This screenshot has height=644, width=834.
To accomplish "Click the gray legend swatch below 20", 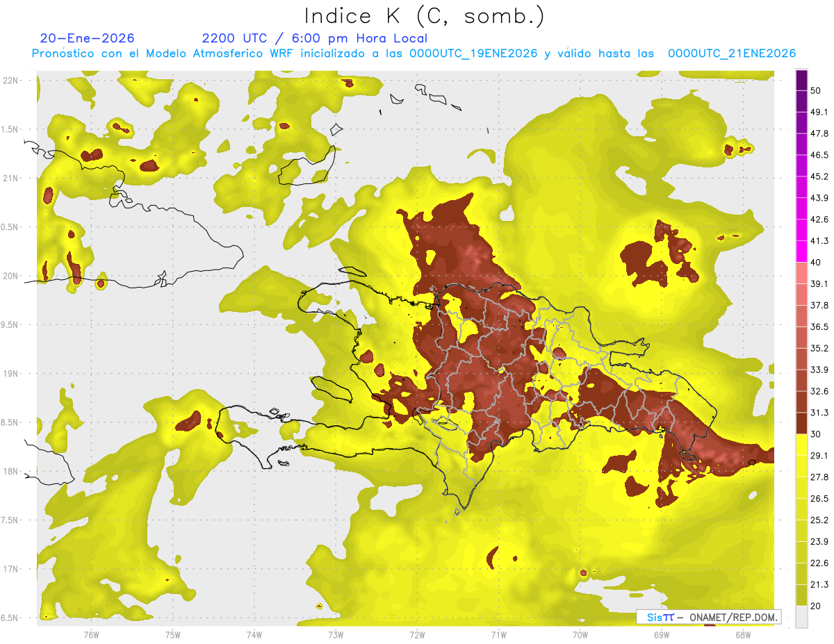I will (801, 617).
